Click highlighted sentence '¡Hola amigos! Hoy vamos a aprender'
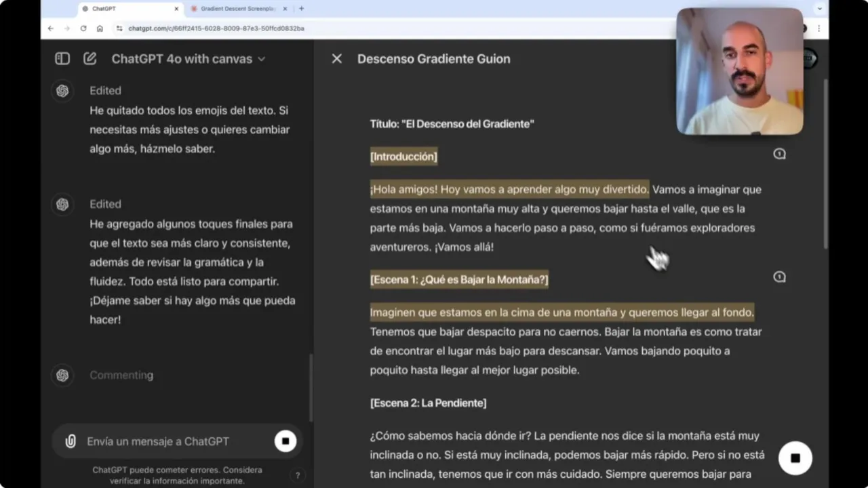Image resolution: width=868 pixels, height=488 pixels. 509,190
